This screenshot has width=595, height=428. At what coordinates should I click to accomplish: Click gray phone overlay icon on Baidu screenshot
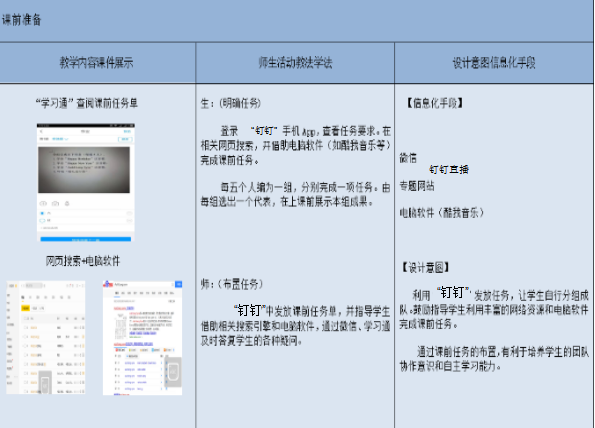tap(173, 371)
